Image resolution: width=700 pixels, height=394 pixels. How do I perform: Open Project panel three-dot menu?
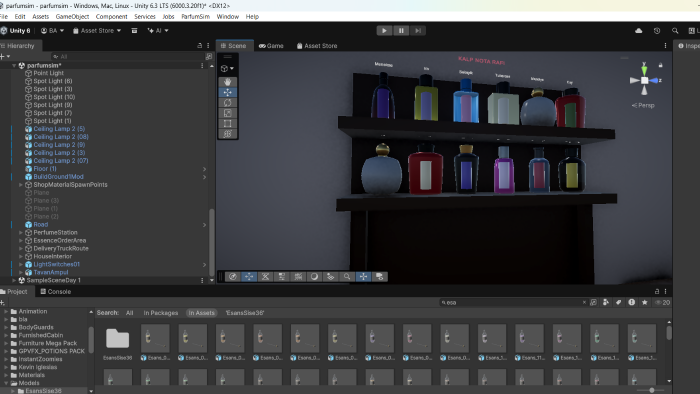pos(665,291)
